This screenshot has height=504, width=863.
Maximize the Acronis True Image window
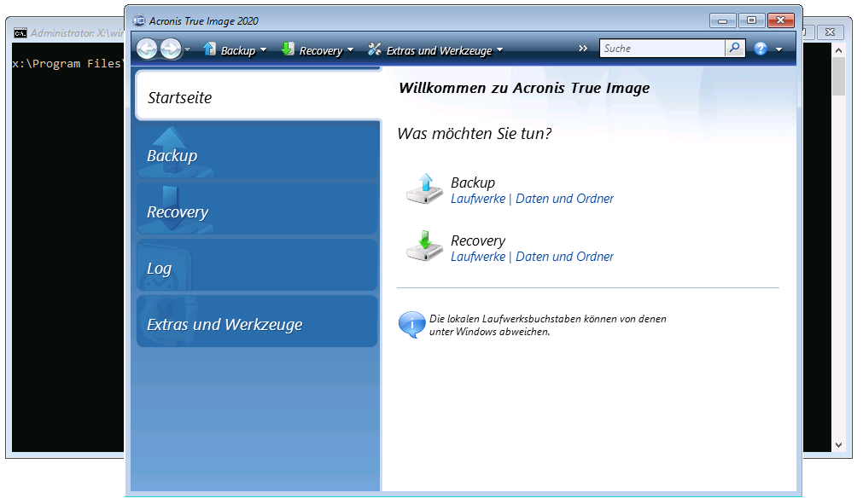pos(751,20)
